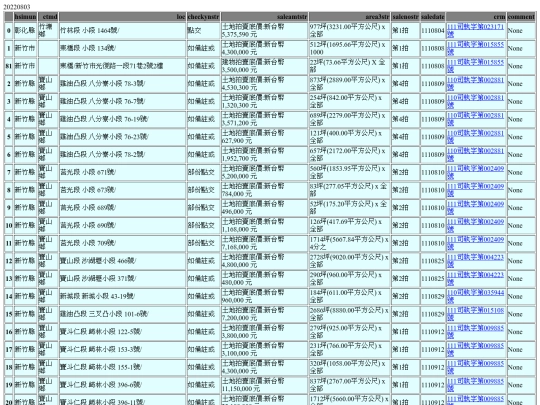Open the crm link in row 7

[x=475, y=172]
